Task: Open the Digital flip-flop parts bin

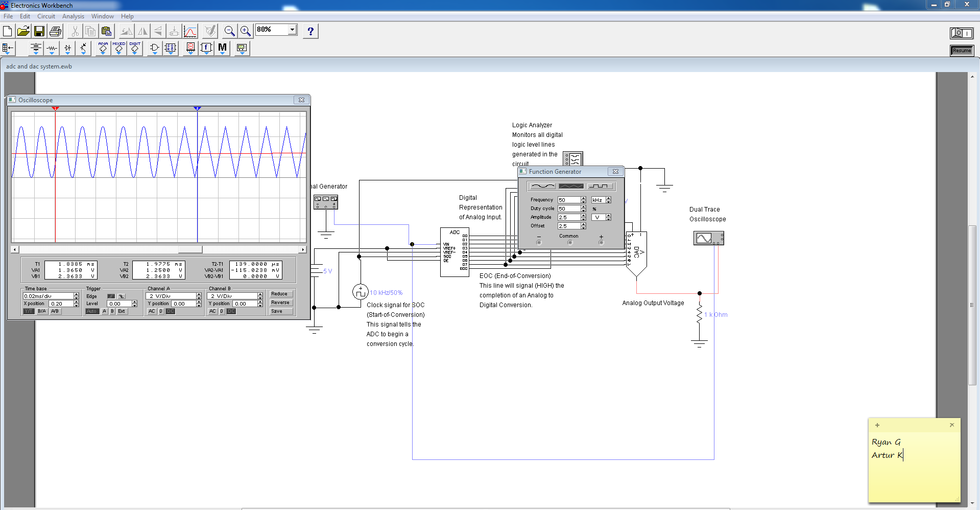Action: pos(171,49)
